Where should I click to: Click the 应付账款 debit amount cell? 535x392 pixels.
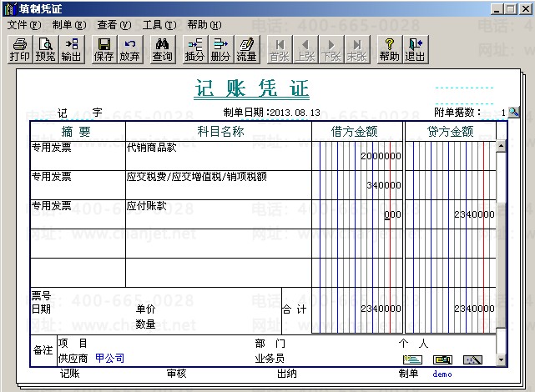(x=356, y=214)
